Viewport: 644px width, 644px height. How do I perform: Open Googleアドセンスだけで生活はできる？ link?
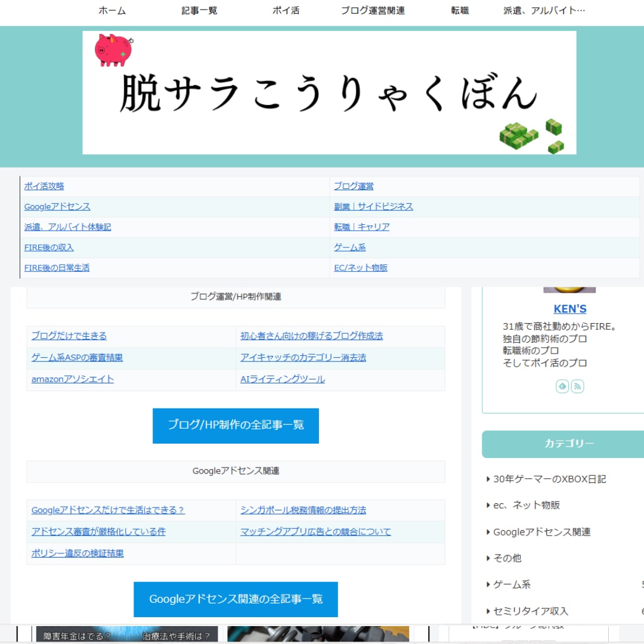point(108,510)
